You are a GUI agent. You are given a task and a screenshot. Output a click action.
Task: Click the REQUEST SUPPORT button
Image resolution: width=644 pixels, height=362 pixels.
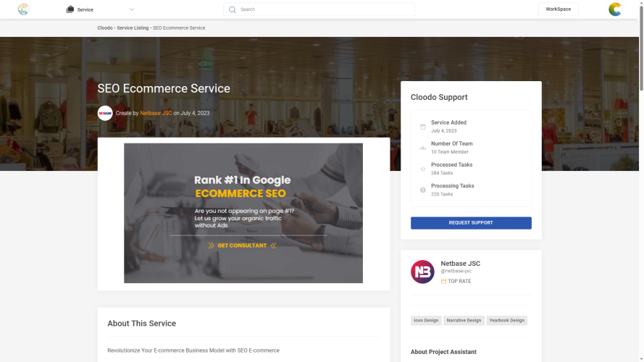[x=471, y=223]
